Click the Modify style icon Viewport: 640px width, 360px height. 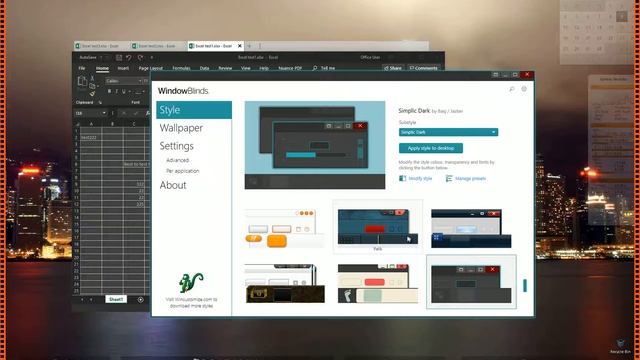pos(402,178)
